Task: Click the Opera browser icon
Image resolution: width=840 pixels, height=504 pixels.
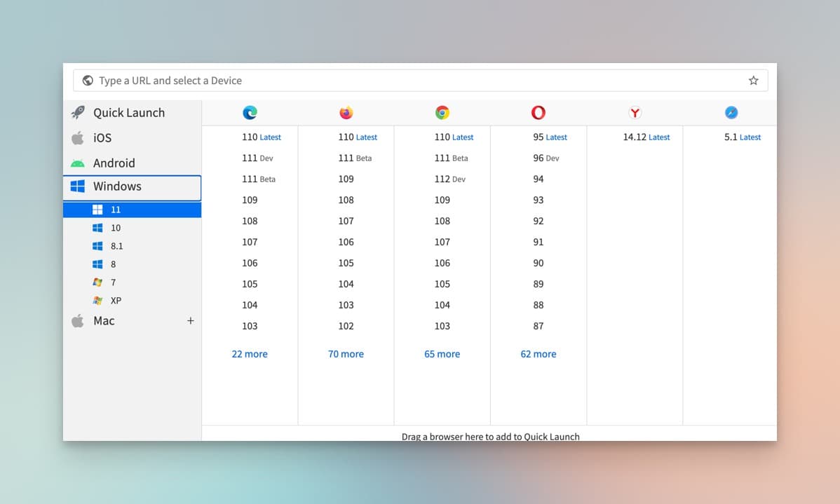Action: 538,112
